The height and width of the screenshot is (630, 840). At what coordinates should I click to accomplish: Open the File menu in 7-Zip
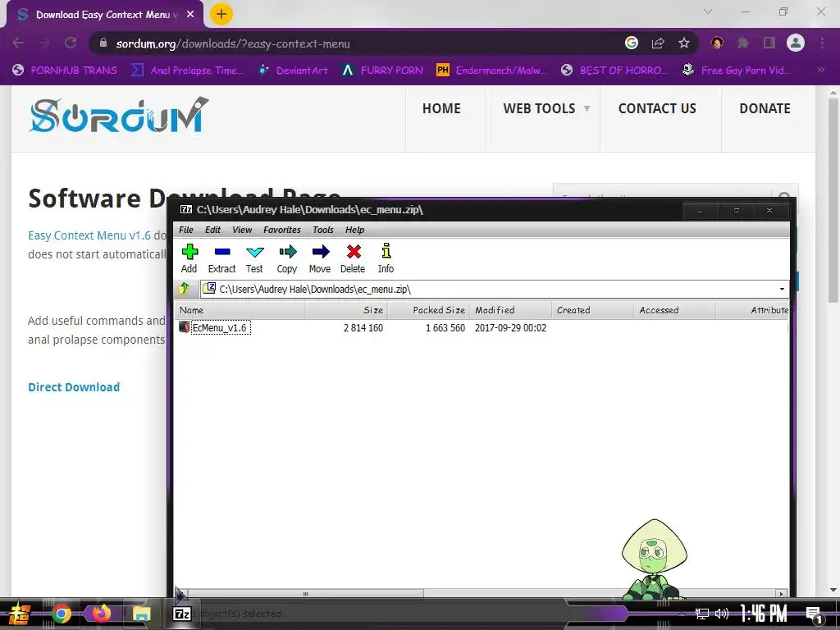click(186, 230)
